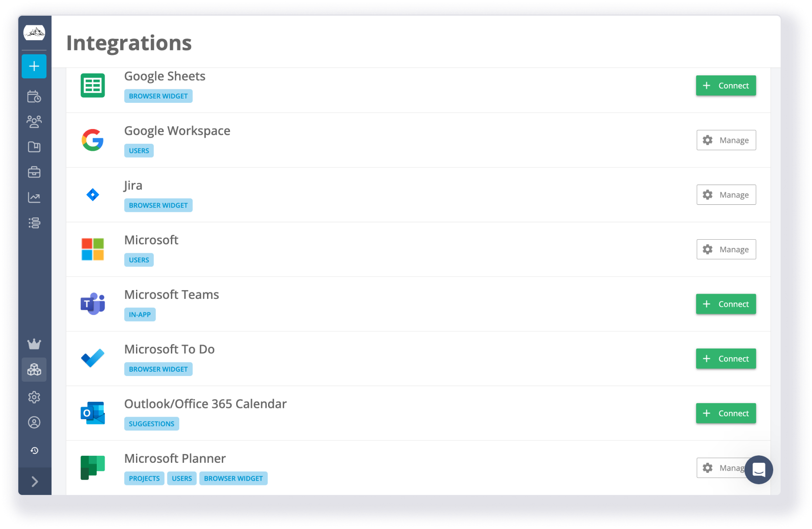Connect the Google Sheets integration
Image resolution: width=812 pixels, height=529 pixels.
click(726, 86)
